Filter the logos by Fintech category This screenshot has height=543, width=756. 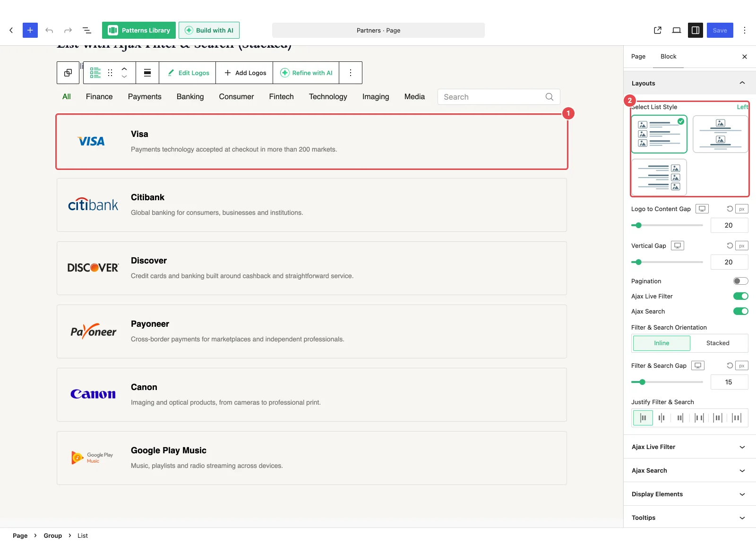click(x=282, y=97)
